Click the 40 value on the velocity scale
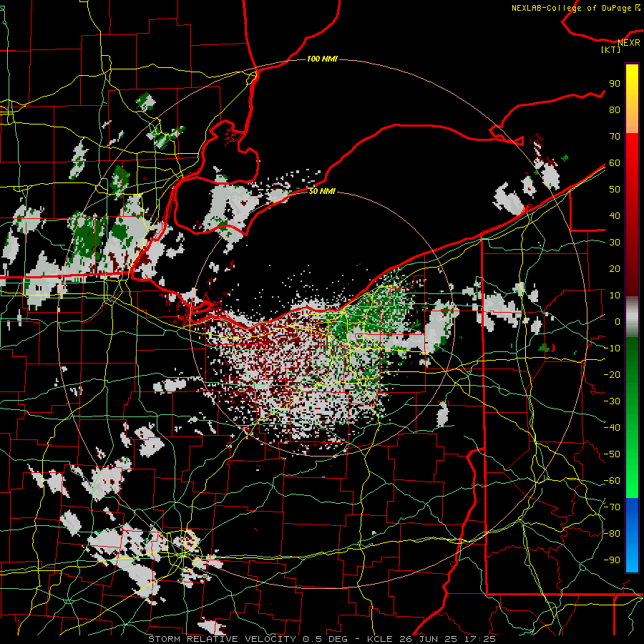The width and height of the screenshot is (644, 644). [615, 215]
